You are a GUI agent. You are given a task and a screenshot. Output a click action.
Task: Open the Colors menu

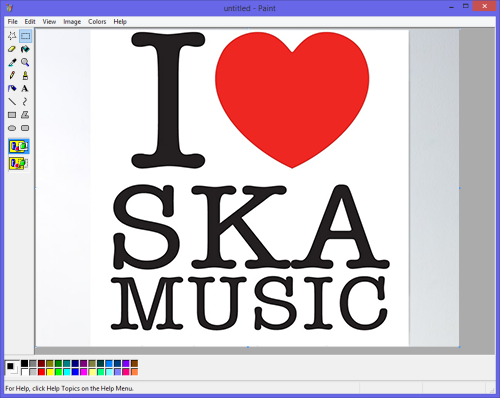coord(97,22)
